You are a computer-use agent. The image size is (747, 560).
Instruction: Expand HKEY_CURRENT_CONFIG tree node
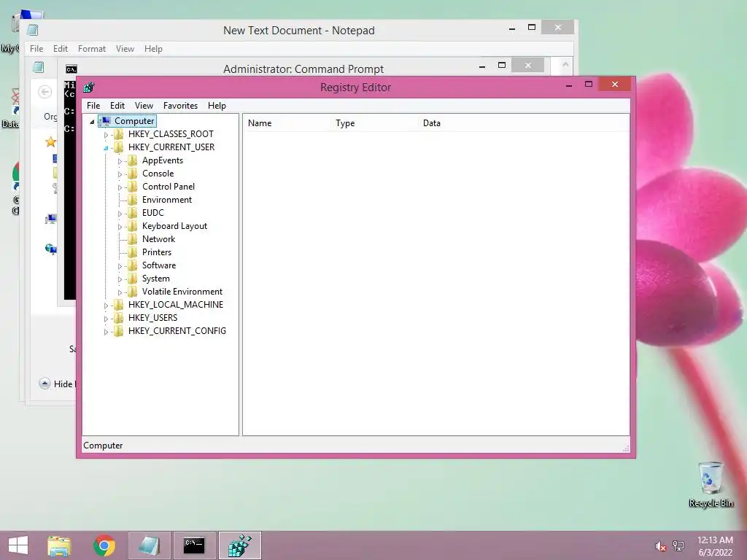point(106,332)
